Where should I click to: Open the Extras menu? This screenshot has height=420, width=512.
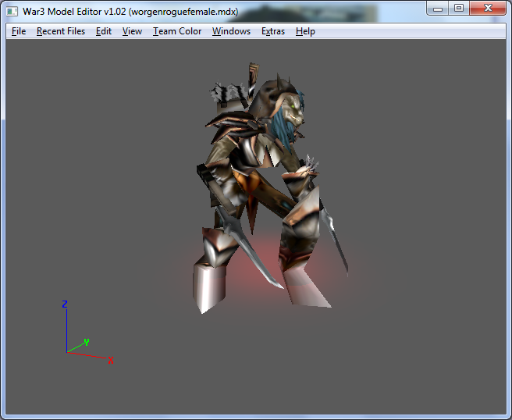pos(273,31)
